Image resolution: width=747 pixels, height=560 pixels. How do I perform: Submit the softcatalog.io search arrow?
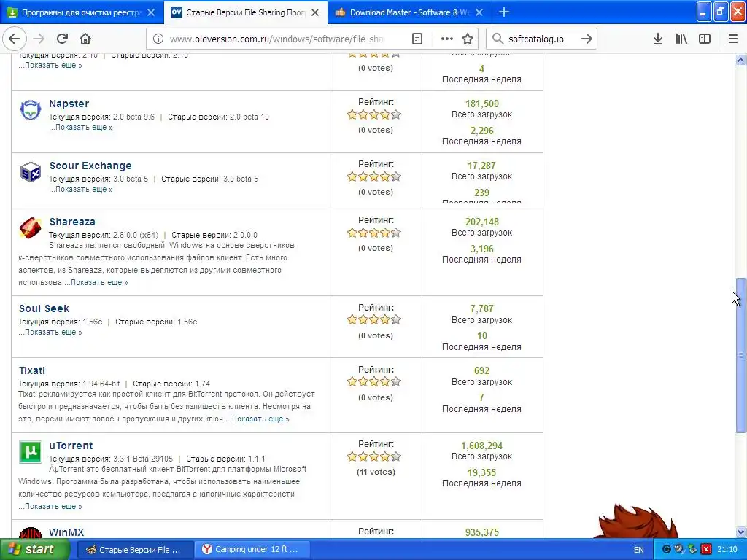(x=587, y=39)
